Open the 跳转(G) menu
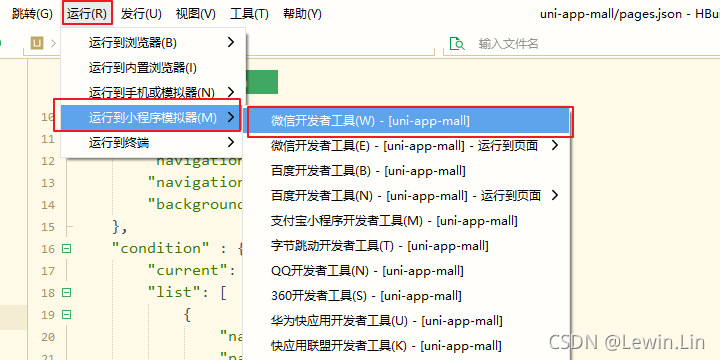 pyautogui.click(x=32, y=14)
